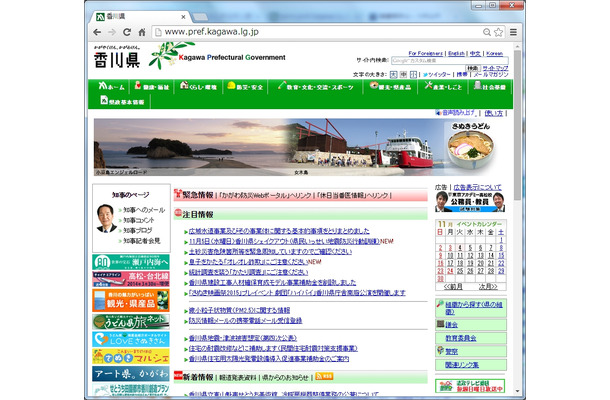Open the orange 観光・県産品 banner
The width and height of the screenshot is (610, 400).
click(x=131, y=300)
